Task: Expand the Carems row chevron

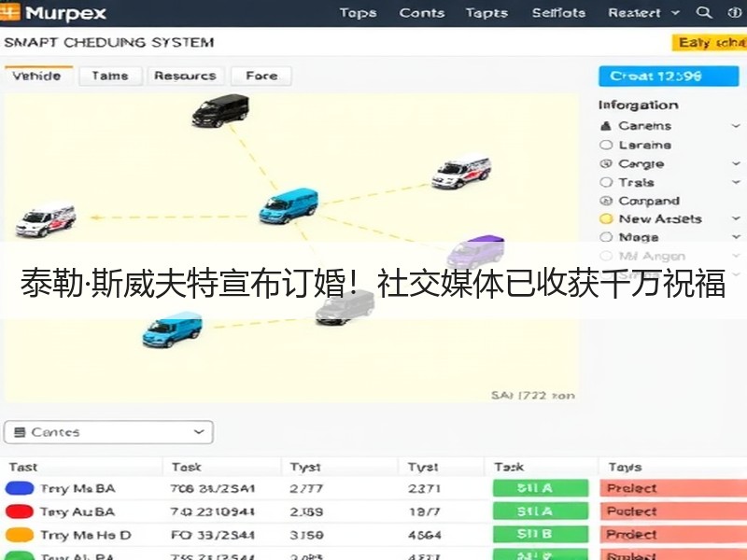Action: coord(736,126)
